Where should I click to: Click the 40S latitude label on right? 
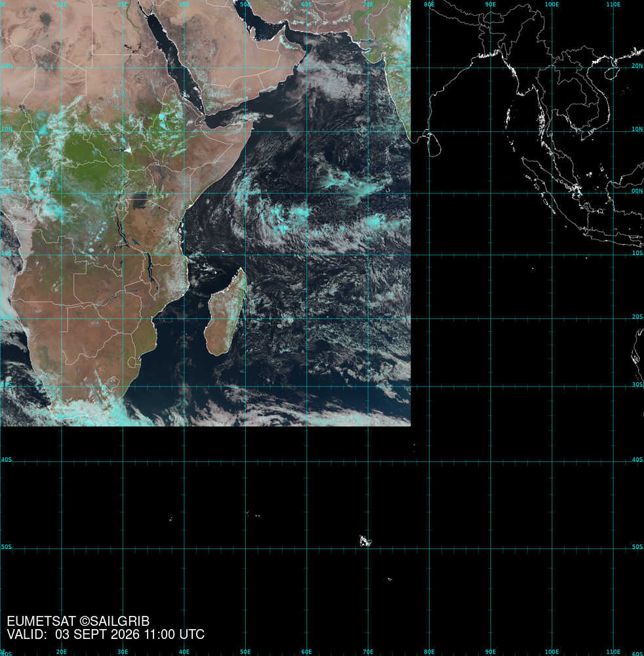pos(637,460)
